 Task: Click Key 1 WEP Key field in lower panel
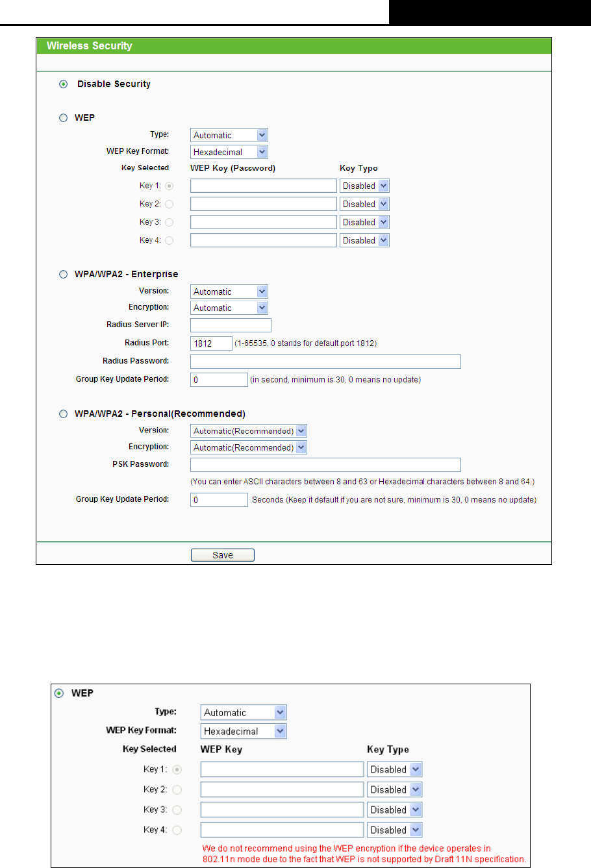[x=283, y=769]
